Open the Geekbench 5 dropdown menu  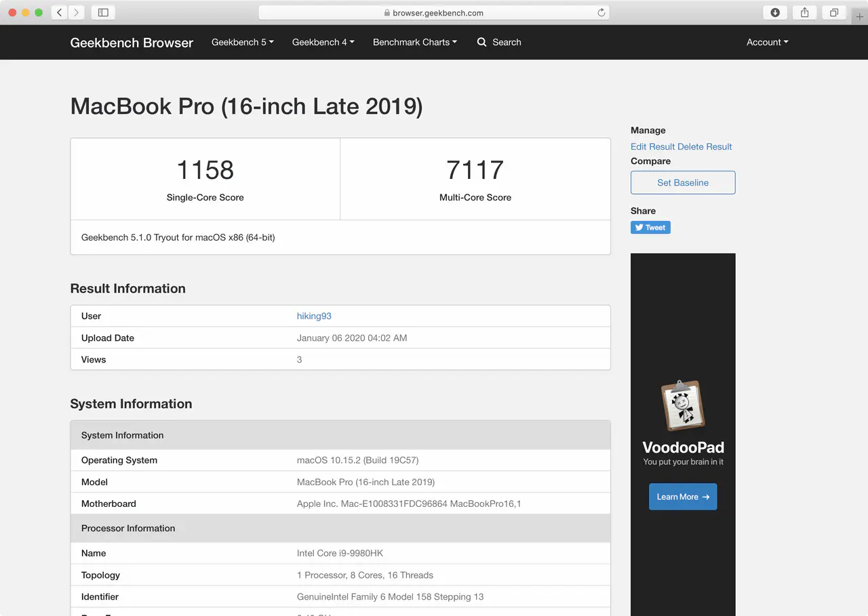[x=243, y=42]
